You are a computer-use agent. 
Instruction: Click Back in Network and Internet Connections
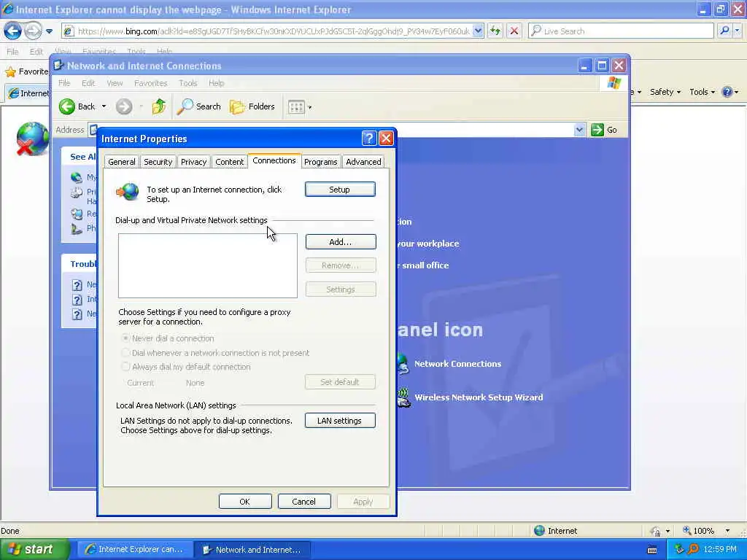(77, 106)
